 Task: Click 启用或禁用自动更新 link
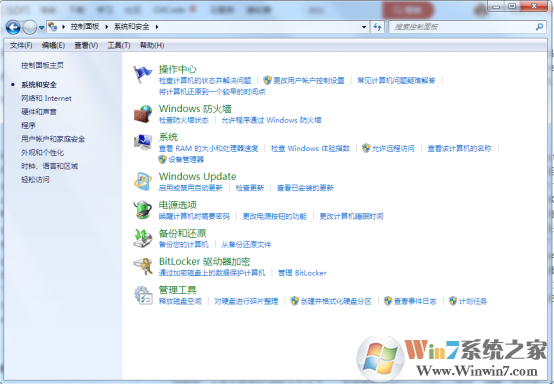(x=191, y=188)
